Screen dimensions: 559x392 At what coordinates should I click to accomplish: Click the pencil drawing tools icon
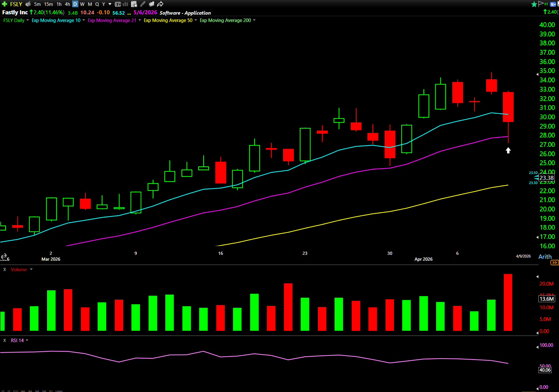coord(143,4)
